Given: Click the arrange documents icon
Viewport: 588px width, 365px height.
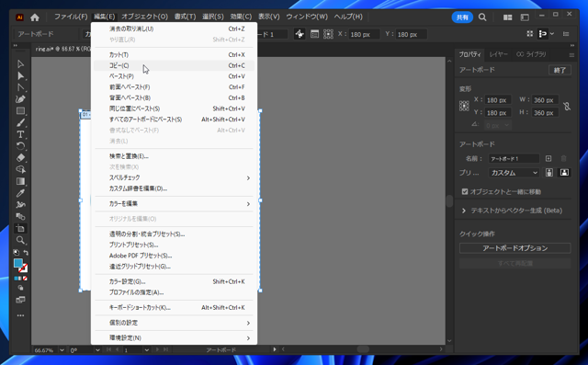Looking at the screenshot, I should click(x=507, y=17).
